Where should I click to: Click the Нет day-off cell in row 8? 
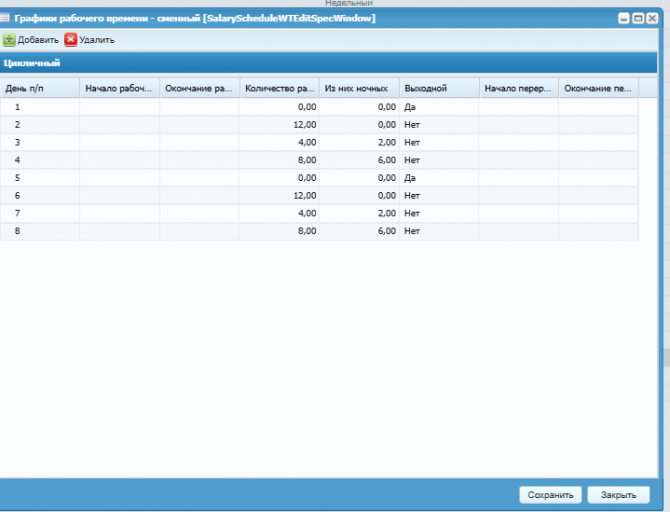coord(439,231)
